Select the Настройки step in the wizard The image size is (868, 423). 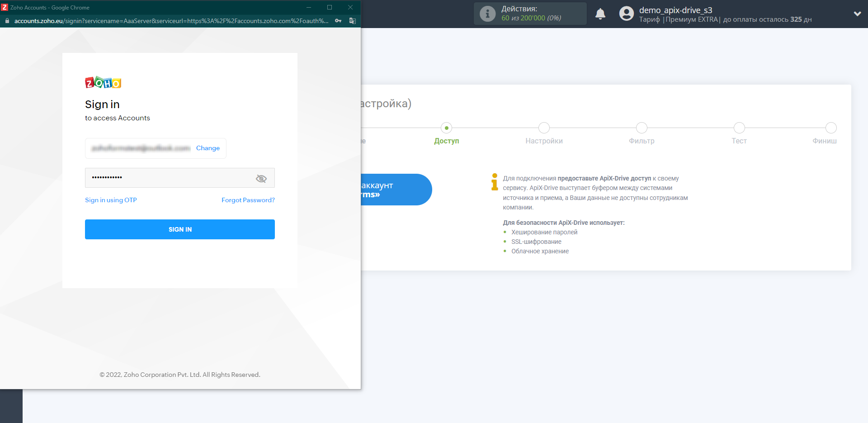click(544, 141)
